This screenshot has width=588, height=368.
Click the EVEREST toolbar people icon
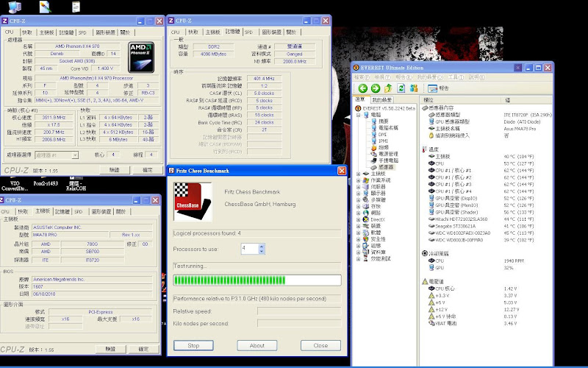point(414,88)
